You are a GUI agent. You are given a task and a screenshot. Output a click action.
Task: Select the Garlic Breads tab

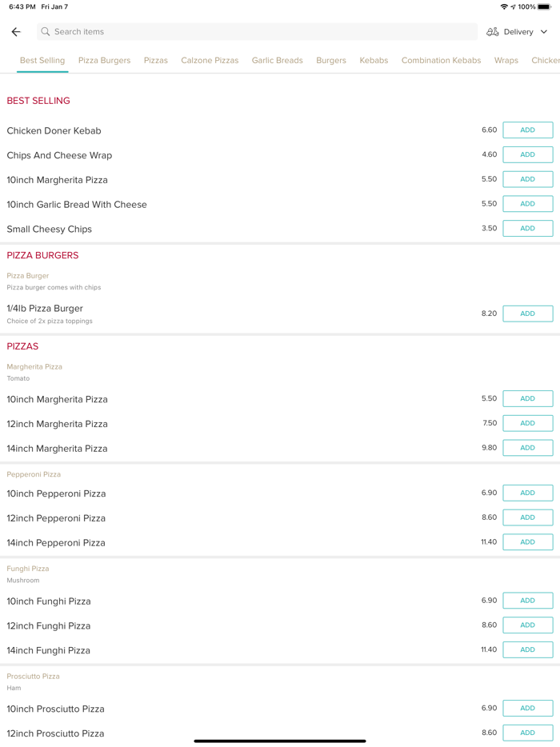point(277,60)
